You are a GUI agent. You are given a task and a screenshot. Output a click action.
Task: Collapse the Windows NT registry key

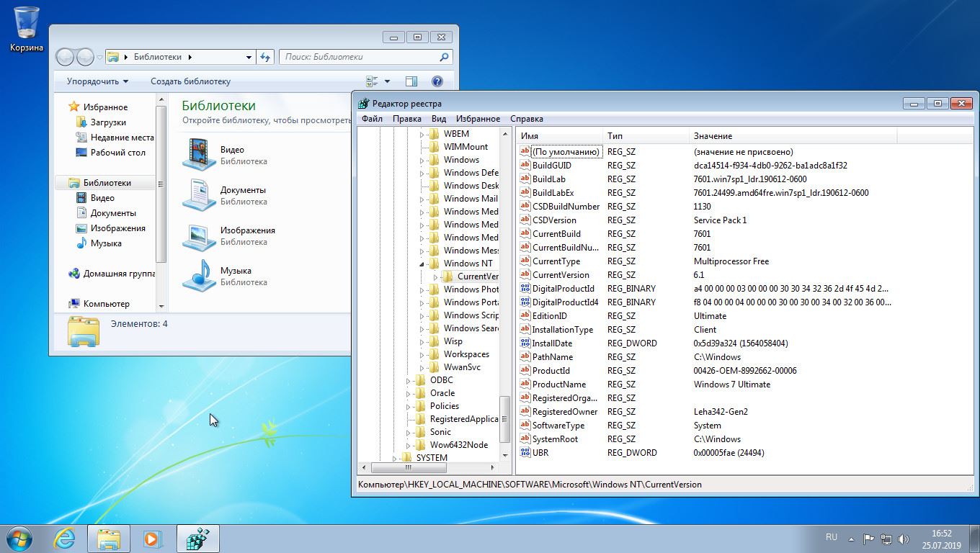pos(422,264)
